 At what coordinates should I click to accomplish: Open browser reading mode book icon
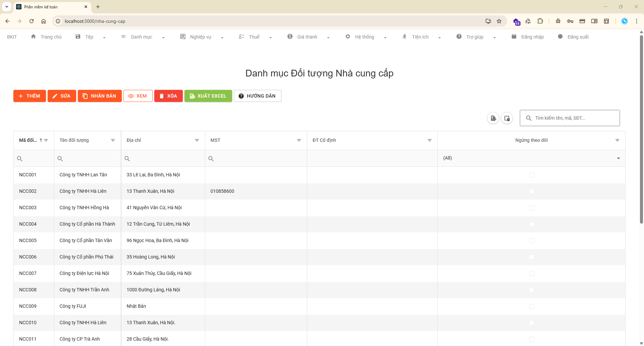pos(594,21)
